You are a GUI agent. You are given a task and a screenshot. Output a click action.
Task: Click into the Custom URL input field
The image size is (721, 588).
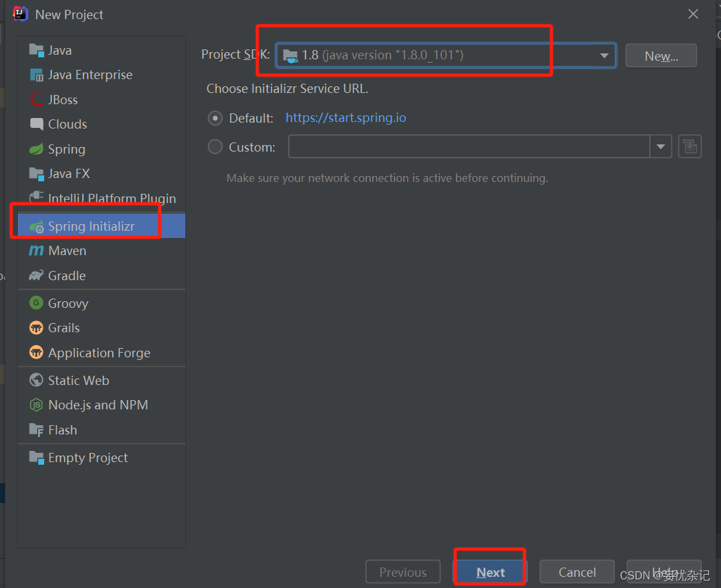click(x=469, y=146)
